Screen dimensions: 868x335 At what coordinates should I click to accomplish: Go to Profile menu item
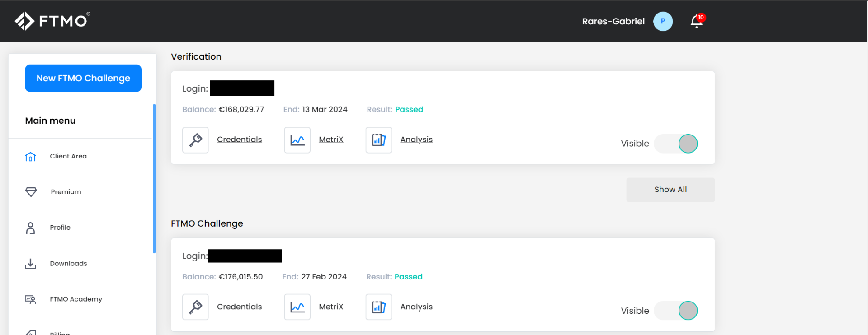tap(60, 228)
